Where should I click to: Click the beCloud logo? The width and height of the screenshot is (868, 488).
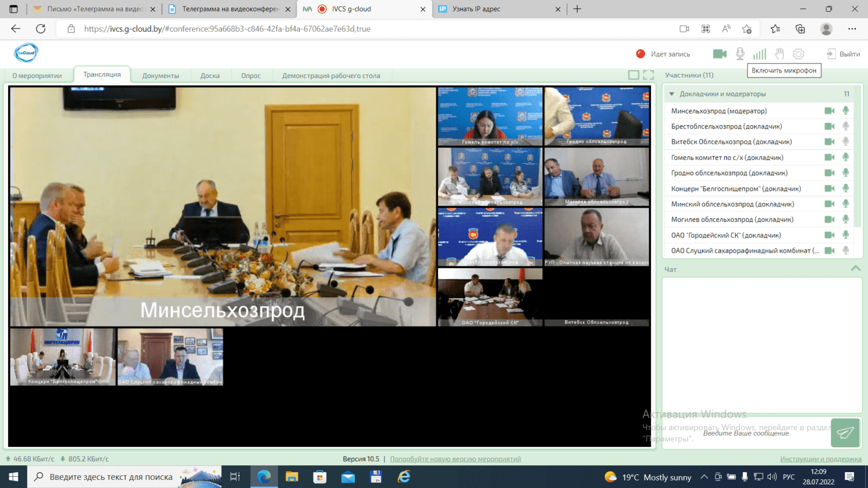click(x=26, y=53)
